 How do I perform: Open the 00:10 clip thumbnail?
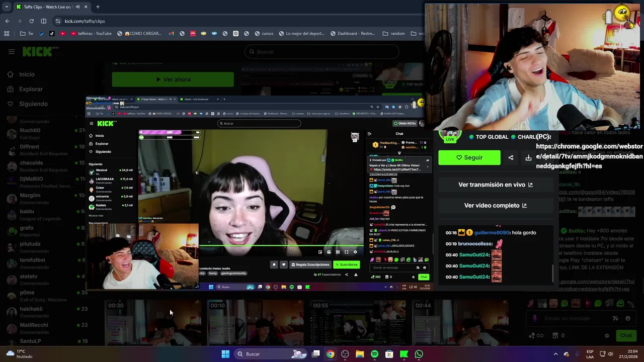(x=255, y=322)
